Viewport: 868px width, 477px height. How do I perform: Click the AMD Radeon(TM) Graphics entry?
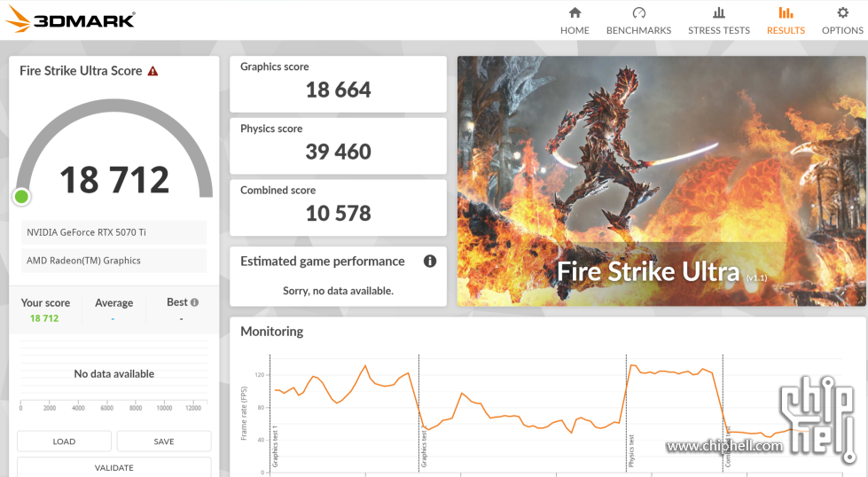(114, 261)
